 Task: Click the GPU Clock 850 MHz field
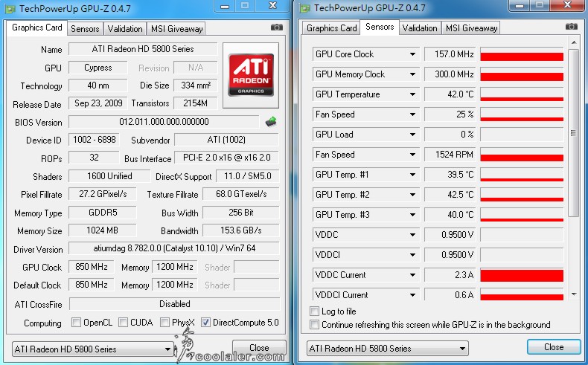[x=91, y=267]
